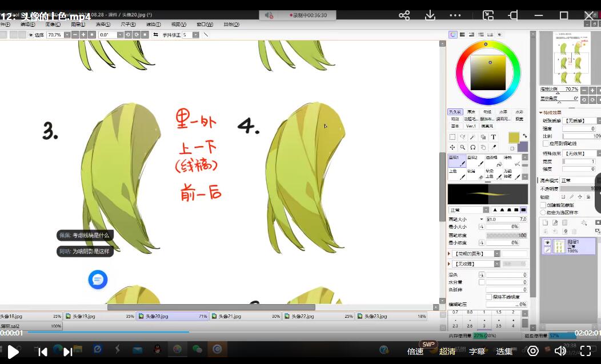Open 倍速 playback speed options
The image size is (601, 364).
[415, 351]
